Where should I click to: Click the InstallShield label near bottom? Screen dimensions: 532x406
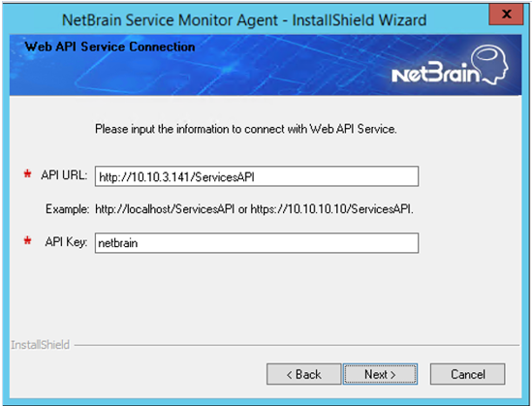coord(40,345)
